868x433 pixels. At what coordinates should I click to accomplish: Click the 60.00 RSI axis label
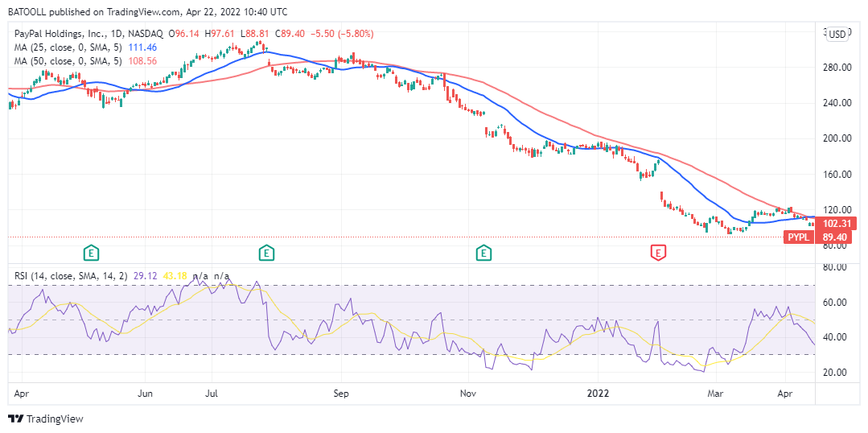(835, 303)
